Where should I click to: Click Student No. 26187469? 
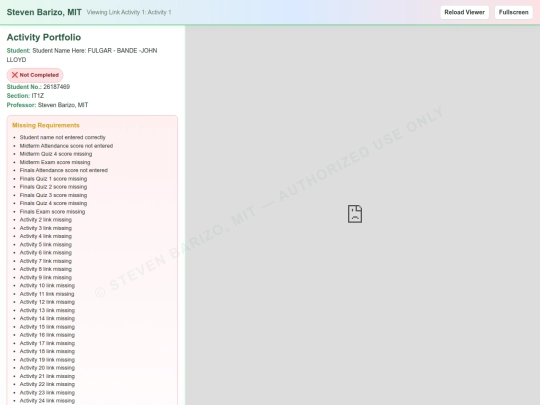click(x=38, y=87)
